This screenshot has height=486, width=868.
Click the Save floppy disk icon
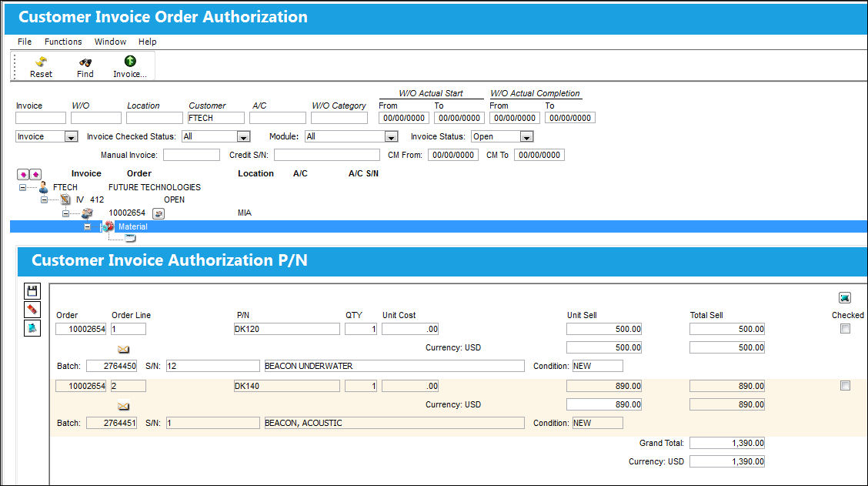[32, 291]
